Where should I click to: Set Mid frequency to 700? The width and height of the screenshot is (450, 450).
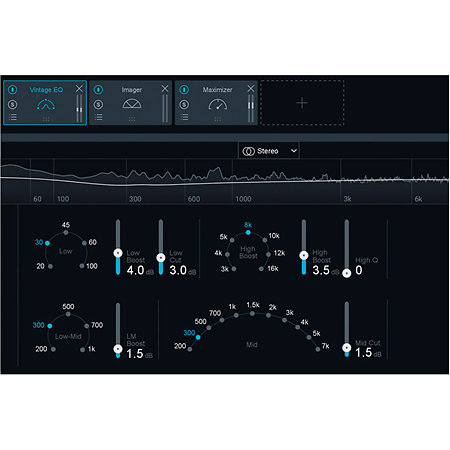point(222,320)
